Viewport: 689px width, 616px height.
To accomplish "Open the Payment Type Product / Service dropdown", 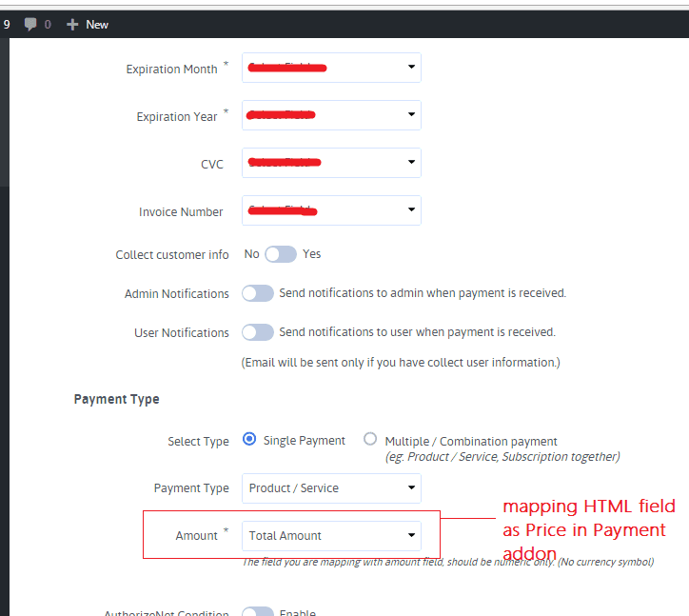I will 331,487.
